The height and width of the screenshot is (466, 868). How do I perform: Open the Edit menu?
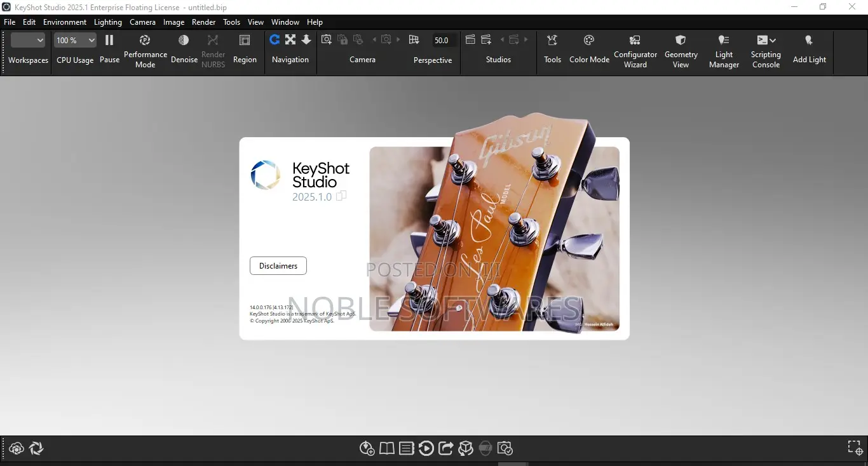click(29, 22)
